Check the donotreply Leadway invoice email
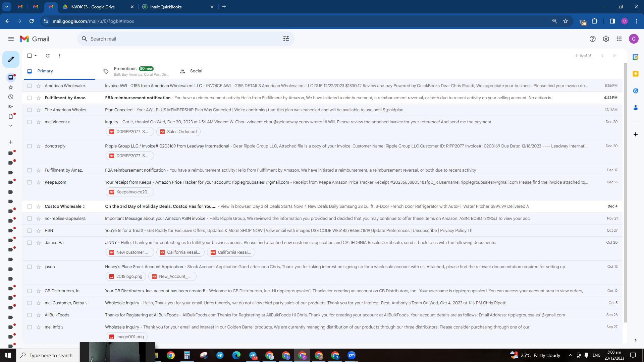 [30, 146]
